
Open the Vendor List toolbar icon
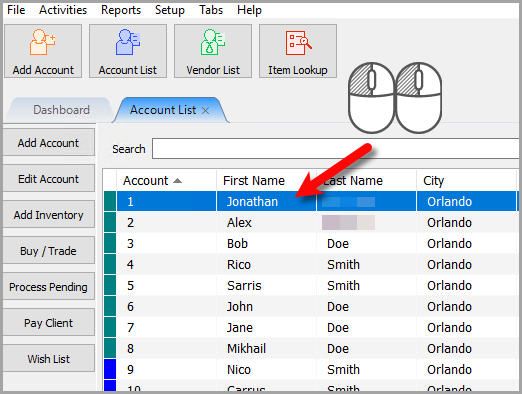213,51
